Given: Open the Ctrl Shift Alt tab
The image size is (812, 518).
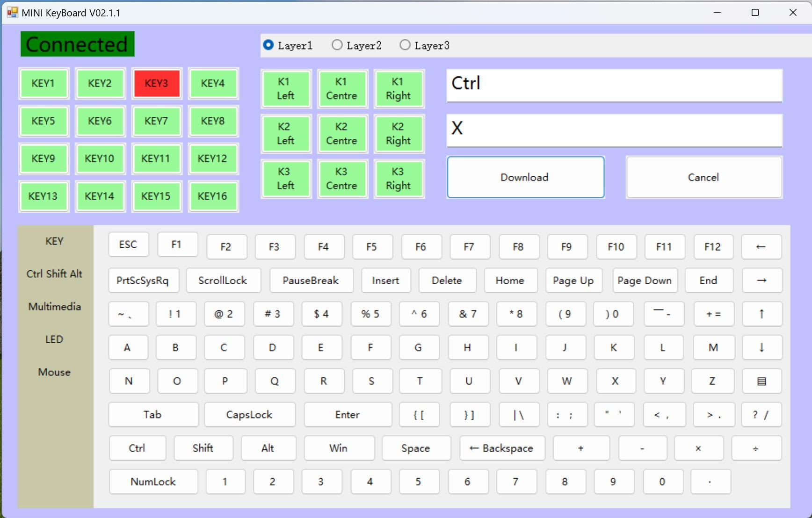Looking at the screenshot, I should coord(54,274).
